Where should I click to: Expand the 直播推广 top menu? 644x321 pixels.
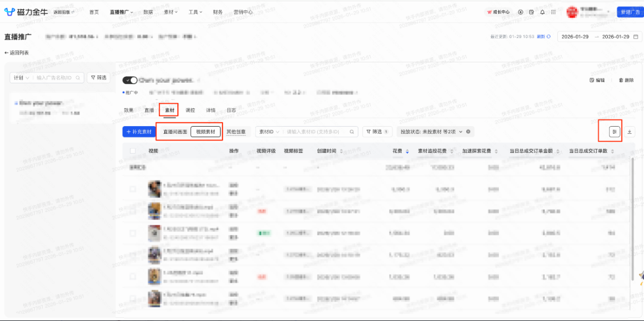[x=121, y=12]
